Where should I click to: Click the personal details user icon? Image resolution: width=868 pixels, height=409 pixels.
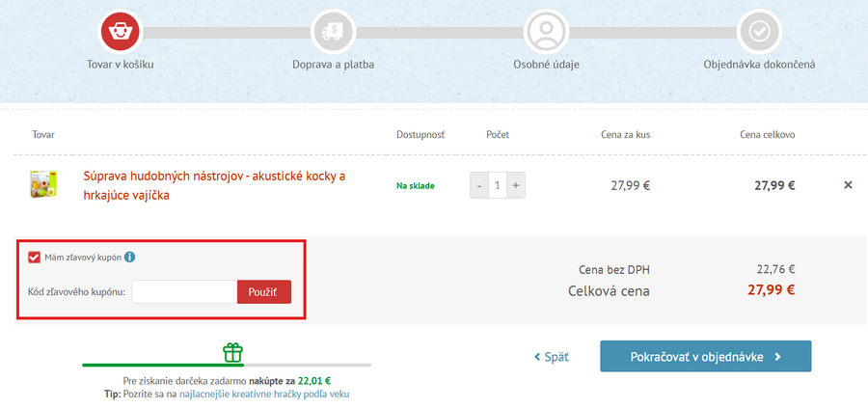546,32
